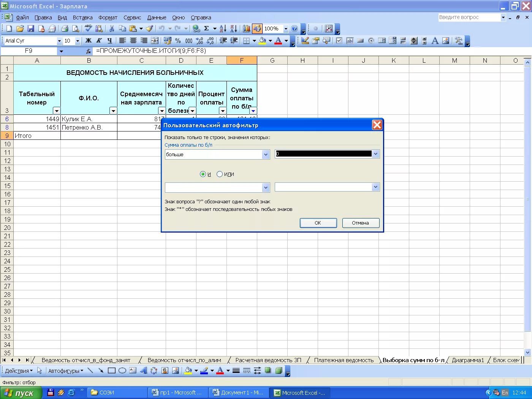Toggle Italic formatting (К)

[x=99, y=41]
